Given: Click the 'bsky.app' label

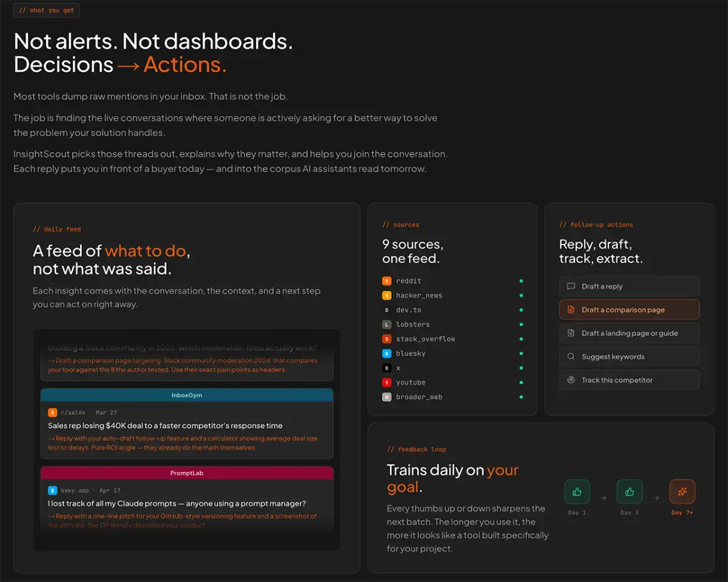Looking at the screenshot, I should pyautogui.click(x=75, y=490).
